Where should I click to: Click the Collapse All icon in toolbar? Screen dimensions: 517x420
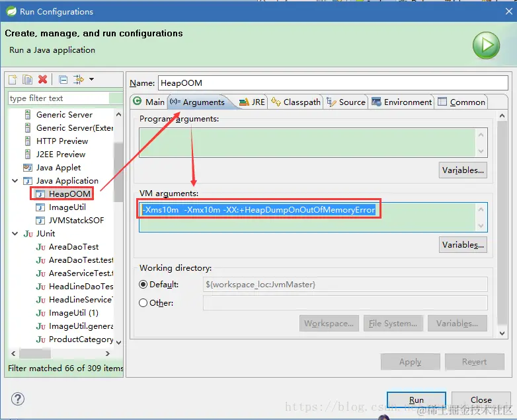point(63,79)
